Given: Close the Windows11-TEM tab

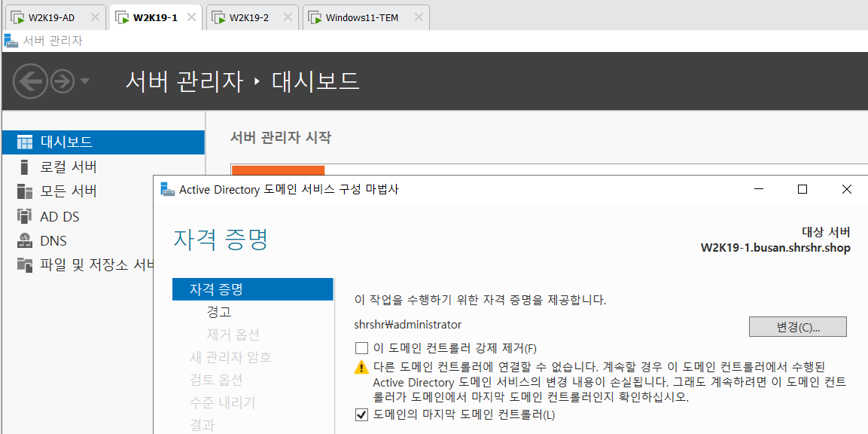Looking at the screenshot, I should (x=419, y=17).
